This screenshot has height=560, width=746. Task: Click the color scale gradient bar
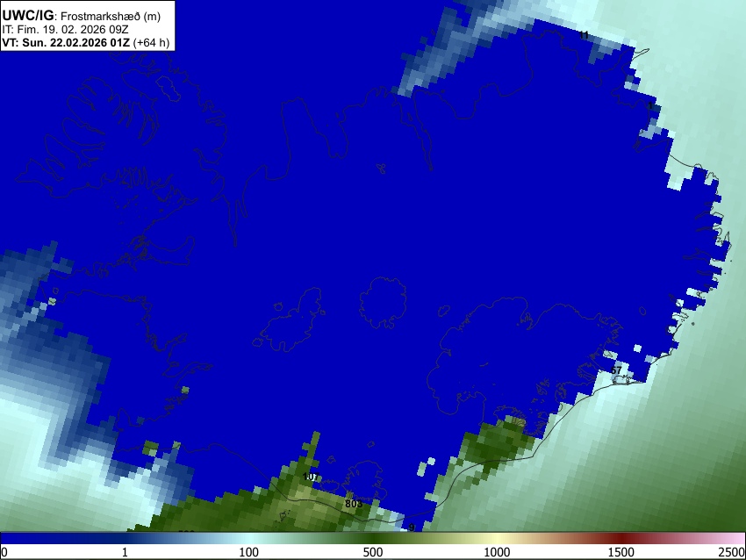click(373, 538)
